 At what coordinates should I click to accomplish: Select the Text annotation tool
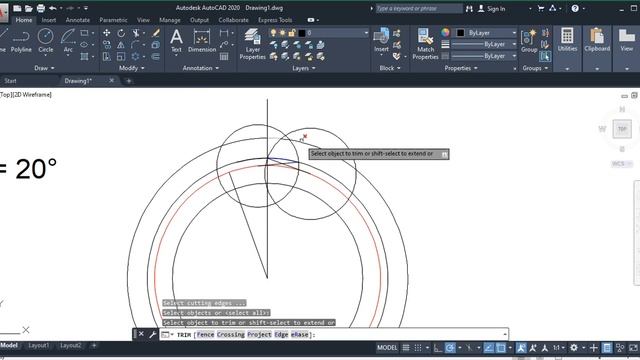point(176,41)
